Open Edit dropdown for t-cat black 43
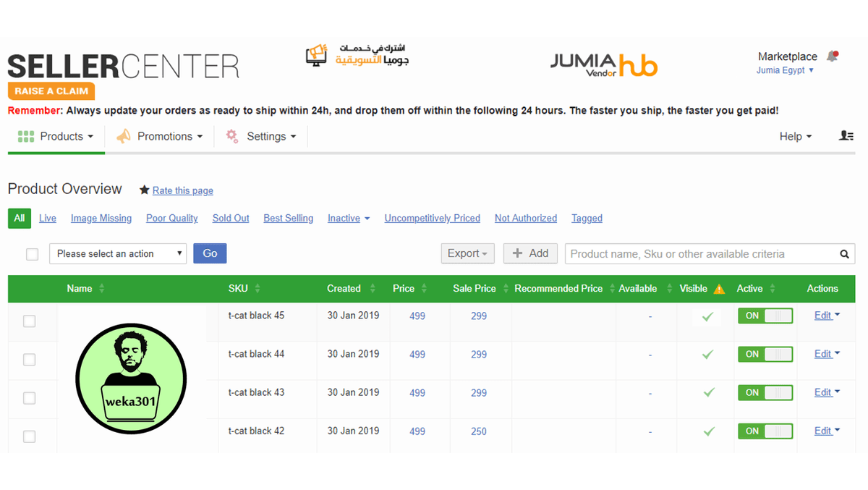 pyautogui.click(x=827, y=392)
